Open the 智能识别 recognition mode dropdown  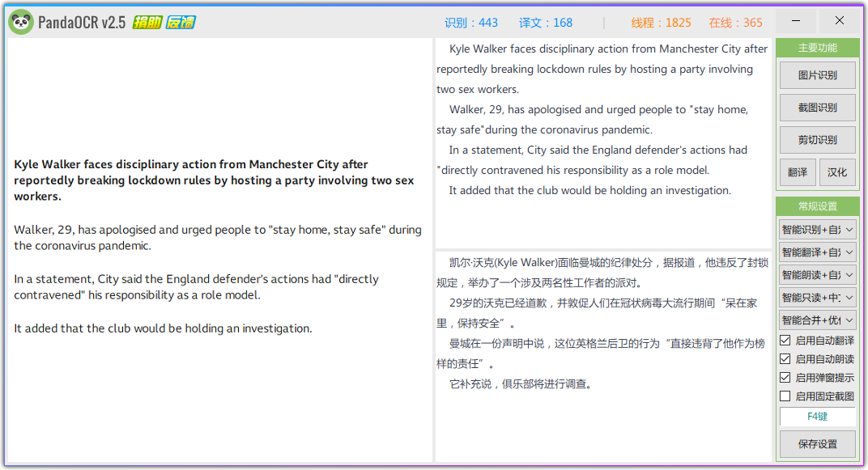coord(817,229)
